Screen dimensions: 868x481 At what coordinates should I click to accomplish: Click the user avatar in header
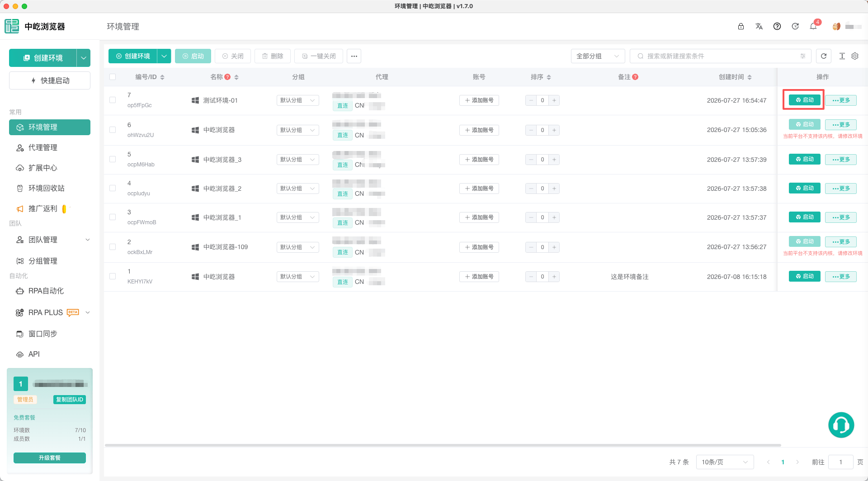pos(836,26)
